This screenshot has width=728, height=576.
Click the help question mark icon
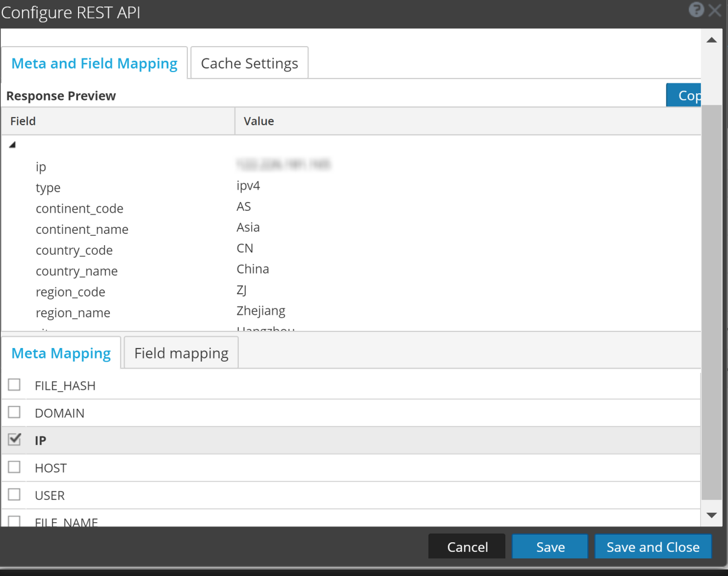pos(696,10)
